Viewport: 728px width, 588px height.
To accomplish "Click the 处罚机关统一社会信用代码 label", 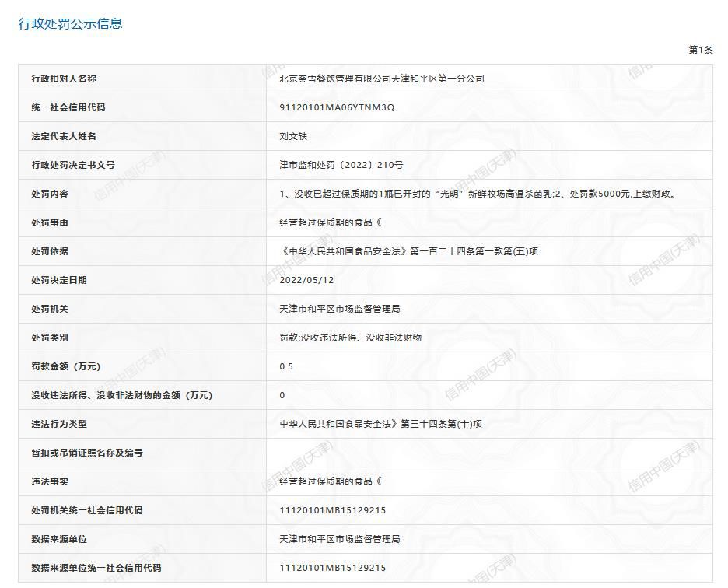I will coord(87,510).
